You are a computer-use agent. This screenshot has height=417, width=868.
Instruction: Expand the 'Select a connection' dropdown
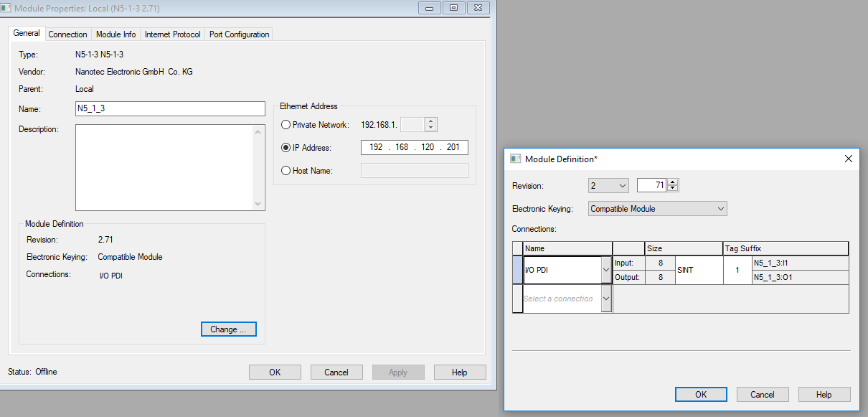click(x=605, y=299)
